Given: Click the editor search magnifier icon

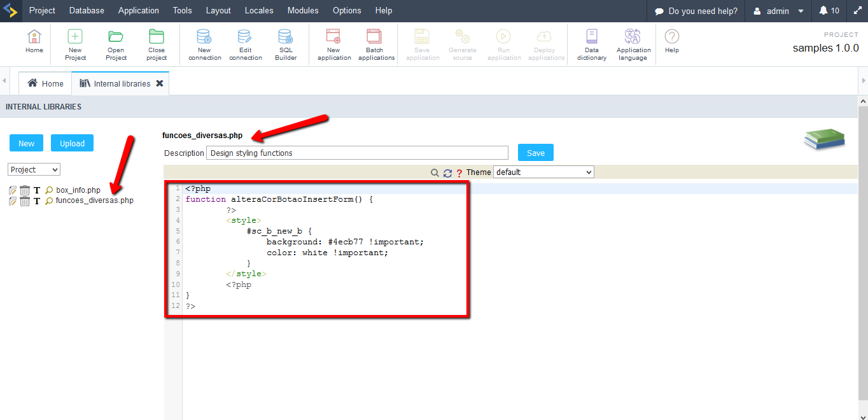Looking at the screenshot, I should (435, 172).
